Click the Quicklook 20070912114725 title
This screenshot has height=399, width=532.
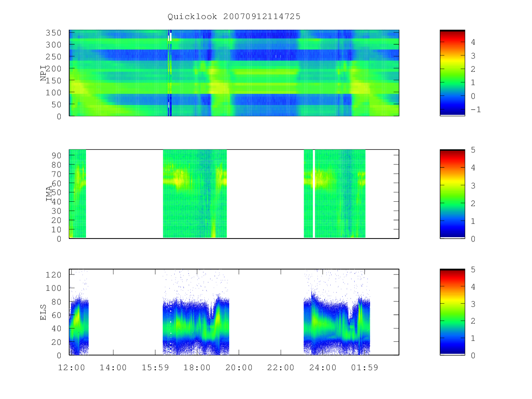click(x=234, y=17)
